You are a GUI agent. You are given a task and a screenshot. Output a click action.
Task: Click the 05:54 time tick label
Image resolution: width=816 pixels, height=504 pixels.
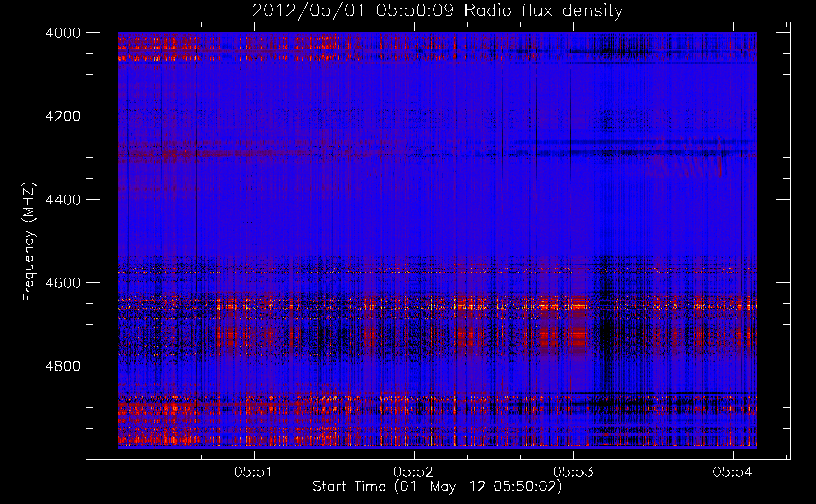click(x=732, y=472)
